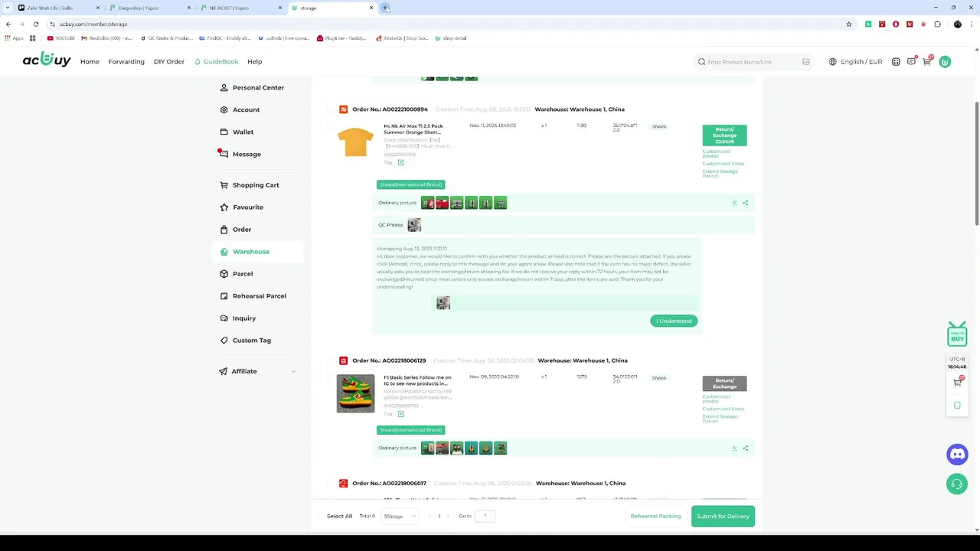The height and width of the screenshot is (551, 980).
Task: Click the acbuy logo
Action: (x=47, y=60)
